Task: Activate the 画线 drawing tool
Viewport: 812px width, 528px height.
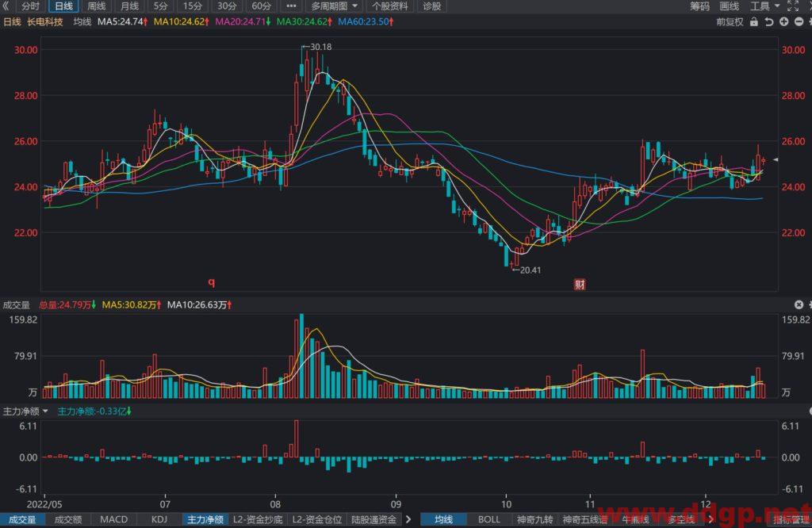Action: [730, 6]
